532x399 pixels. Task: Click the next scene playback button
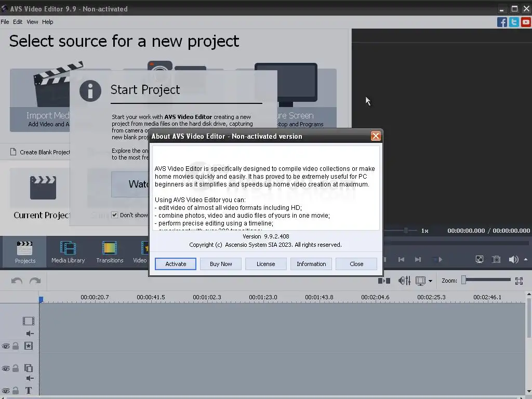(x=437, y=260)
